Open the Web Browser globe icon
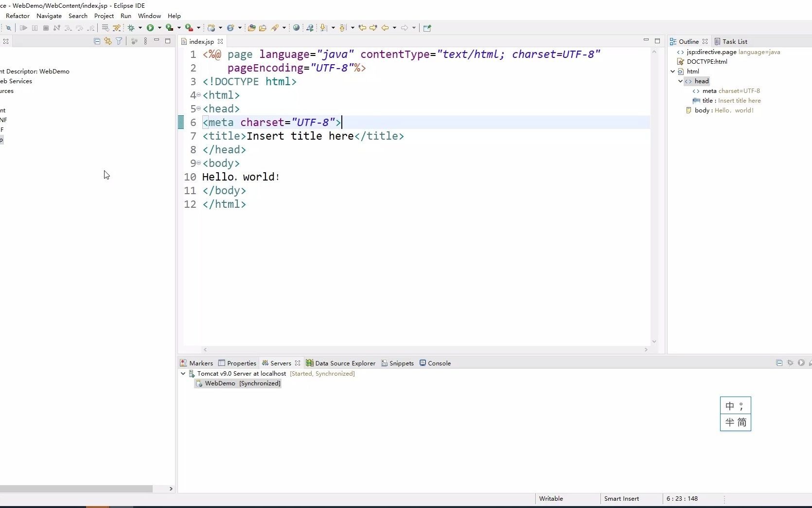This screenshot has height=508, width=812. (296, 28)
